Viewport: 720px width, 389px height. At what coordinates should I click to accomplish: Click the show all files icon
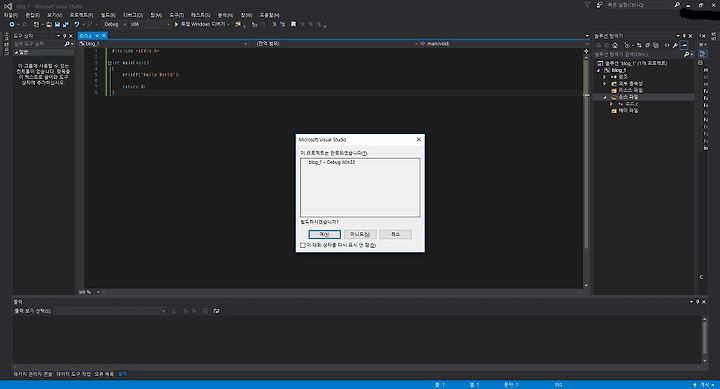point(656,45)
